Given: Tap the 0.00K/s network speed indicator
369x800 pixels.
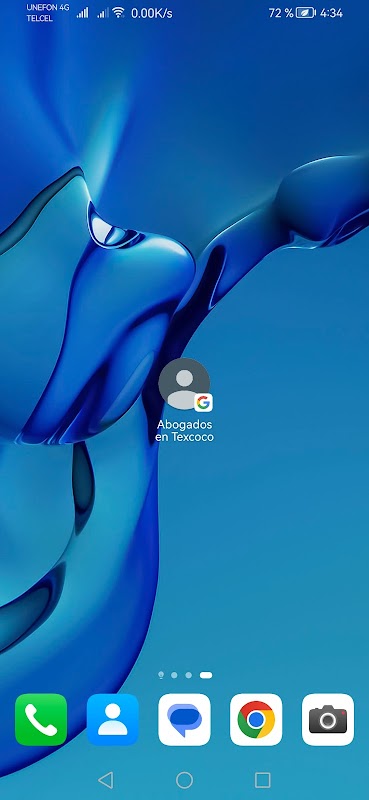Looking at the screenshot, I should pos(152,13).
